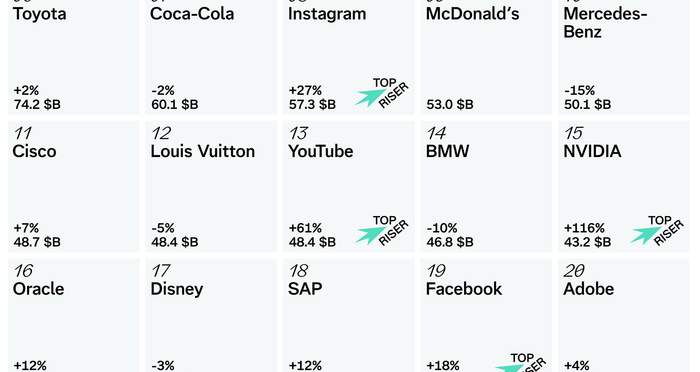Image resolution: width=700 pixels, height=372 pixels.
Task: Click the rank number 15 on NVIDIA
Action: click(574, 133)
